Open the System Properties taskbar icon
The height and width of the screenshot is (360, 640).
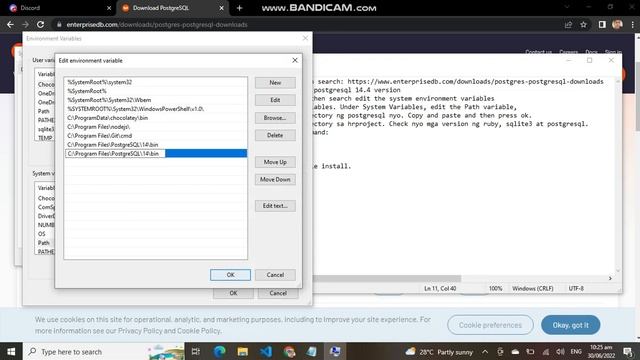[336, 351]
